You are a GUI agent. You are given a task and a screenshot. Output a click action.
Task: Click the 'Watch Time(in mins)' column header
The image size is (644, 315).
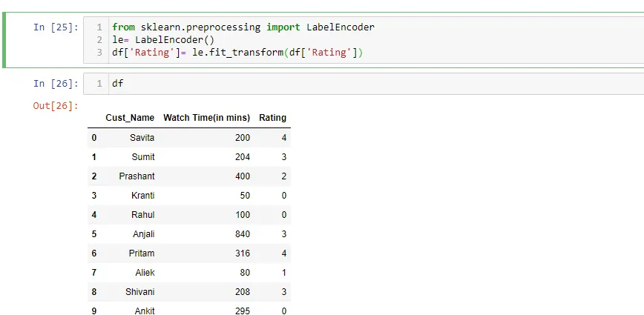[206, 118]
